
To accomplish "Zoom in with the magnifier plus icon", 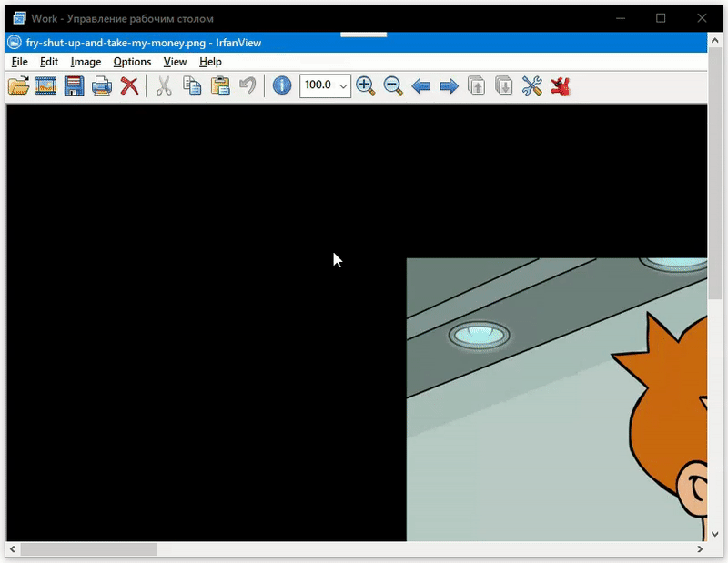I will 366,85.
